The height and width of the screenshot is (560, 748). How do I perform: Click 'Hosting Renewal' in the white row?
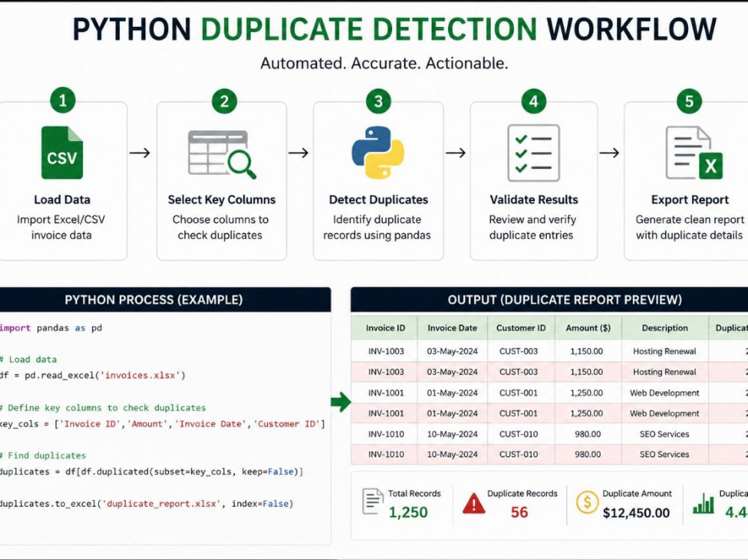tap(664, 351)
